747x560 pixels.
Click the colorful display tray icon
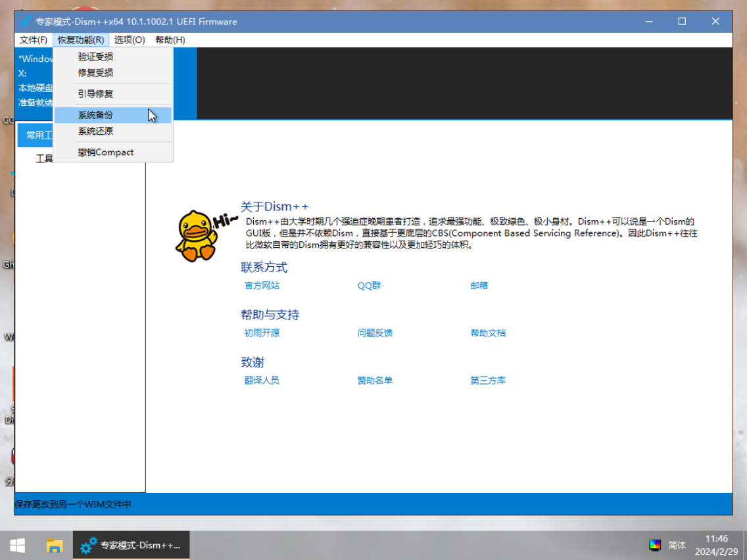[655, 546]
